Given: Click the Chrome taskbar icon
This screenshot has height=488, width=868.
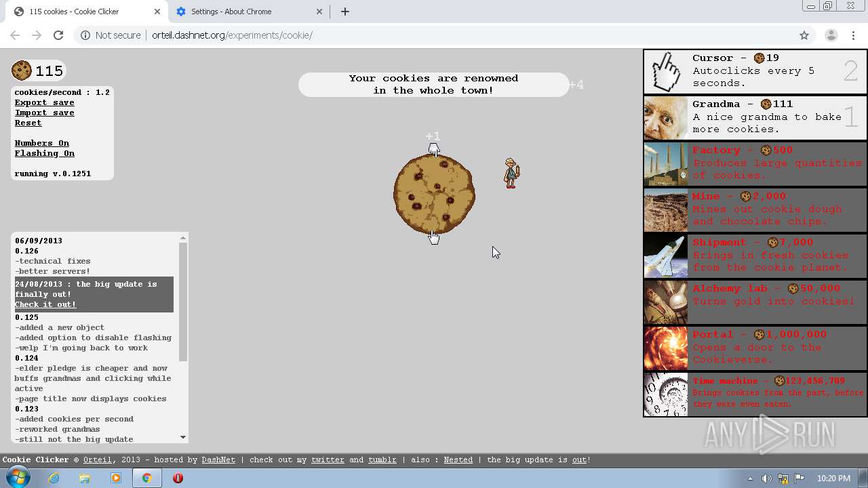Looking at the screenshot, I should [146, 478].
